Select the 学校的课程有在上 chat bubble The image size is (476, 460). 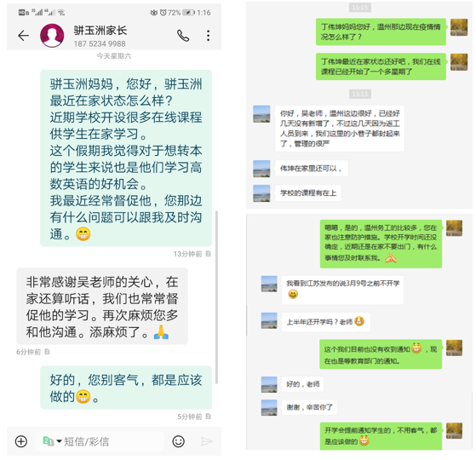(308, 193)
